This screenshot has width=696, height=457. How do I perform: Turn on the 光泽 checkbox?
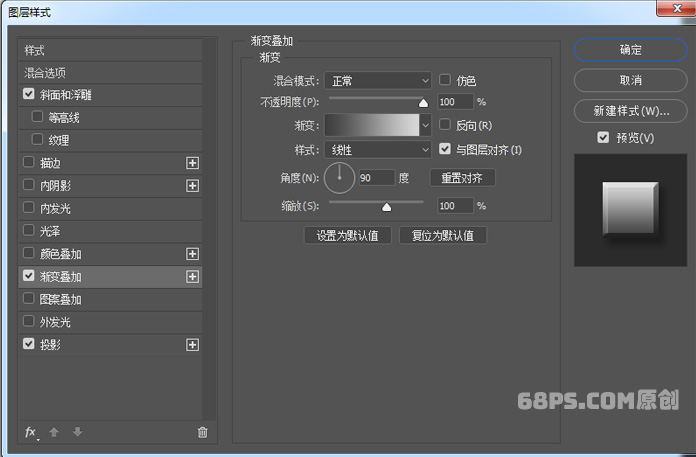point(28,230)
